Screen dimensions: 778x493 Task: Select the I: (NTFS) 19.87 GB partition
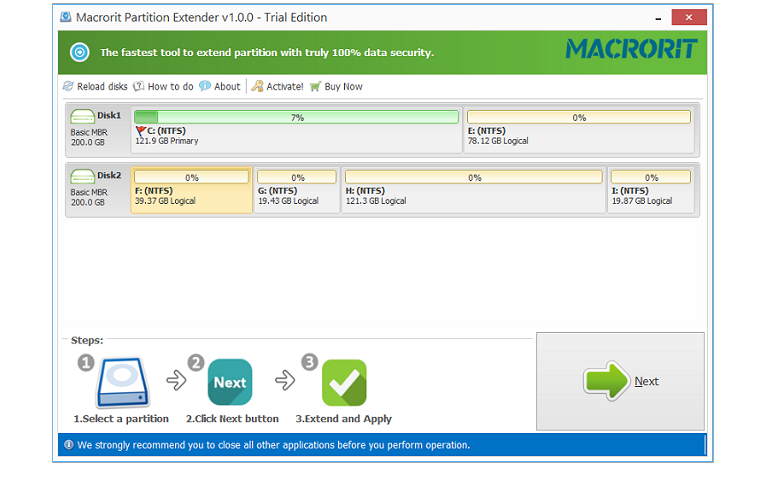(x=650, y=190)
